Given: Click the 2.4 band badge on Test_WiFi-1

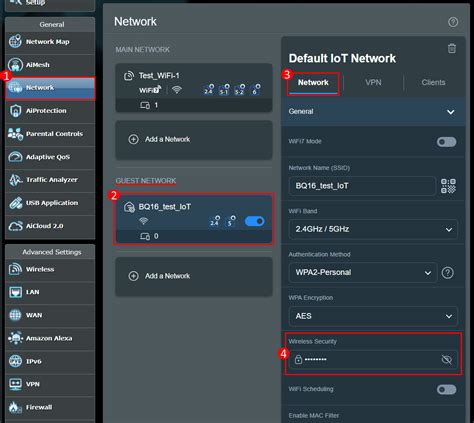Looking at the screenshot, I should point(209,90).
